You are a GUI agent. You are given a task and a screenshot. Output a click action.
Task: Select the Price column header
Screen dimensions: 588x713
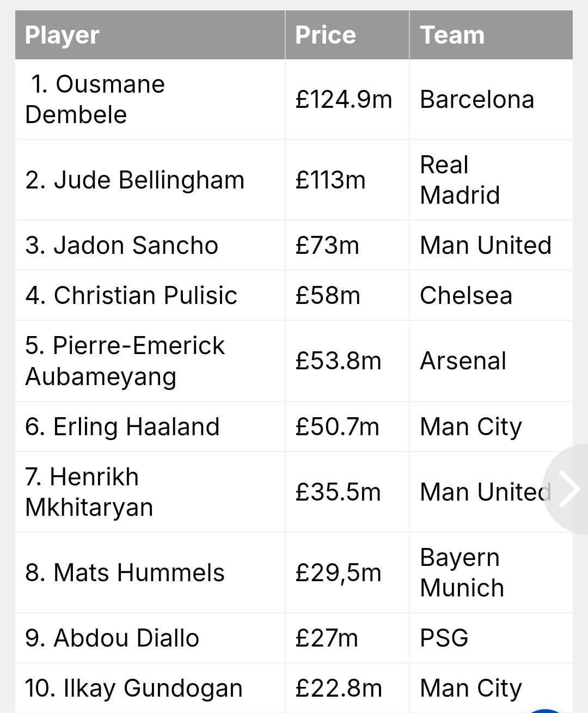pos(347,35)
